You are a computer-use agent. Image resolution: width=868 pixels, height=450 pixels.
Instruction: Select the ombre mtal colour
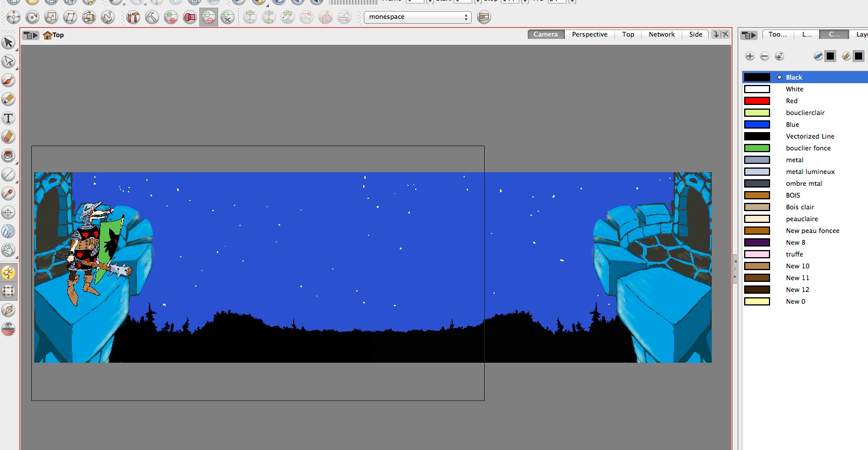tap(805, 183)
